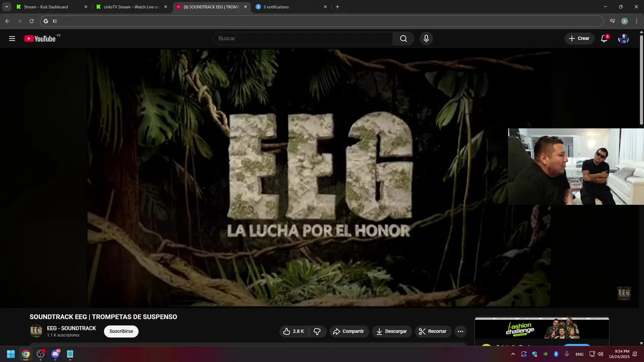644x362 pixels.
Task: Expand the system tray hidden icons chevron
Action: [x=513, y=354]
